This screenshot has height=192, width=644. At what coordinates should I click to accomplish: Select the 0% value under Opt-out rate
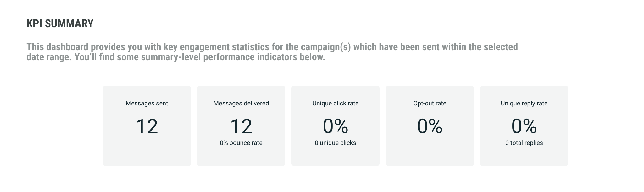[x=430, y=126]
